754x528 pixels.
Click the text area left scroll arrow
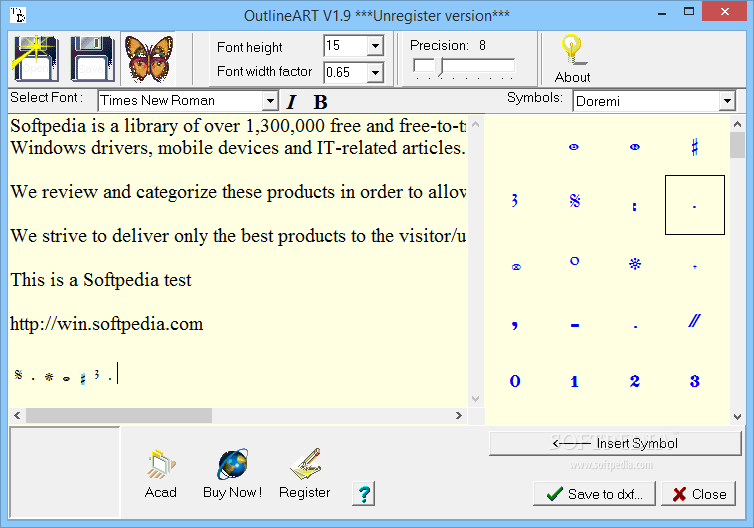click(x=17, y=415)
